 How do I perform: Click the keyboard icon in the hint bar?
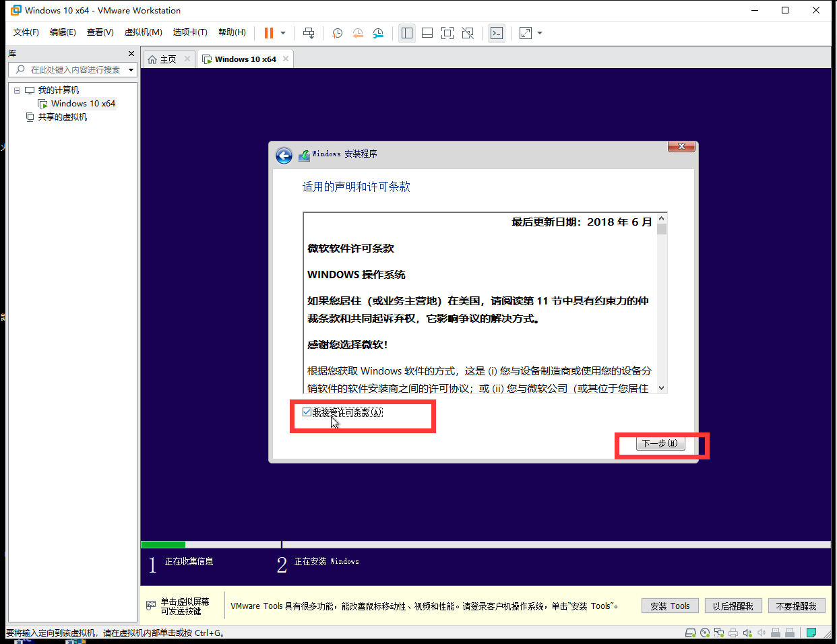click(x=151, y=606)
